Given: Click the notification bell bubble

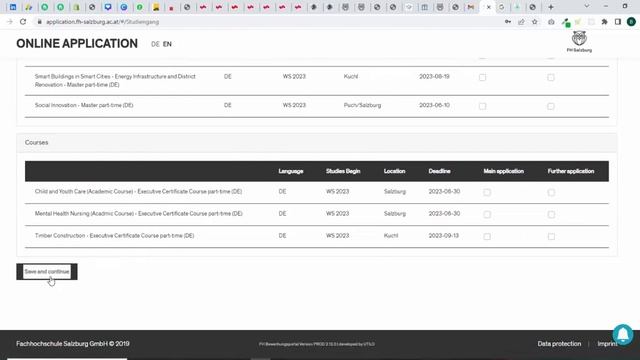Looking at the screenshot, I should [x=623, y=335].
